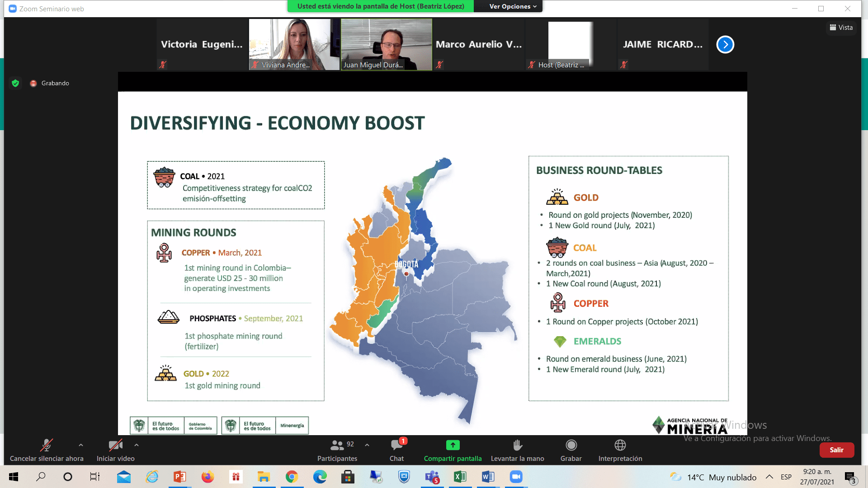Switch to Excel in taskbar
This screenshot has height=488, width=868.
pos(460,477)
